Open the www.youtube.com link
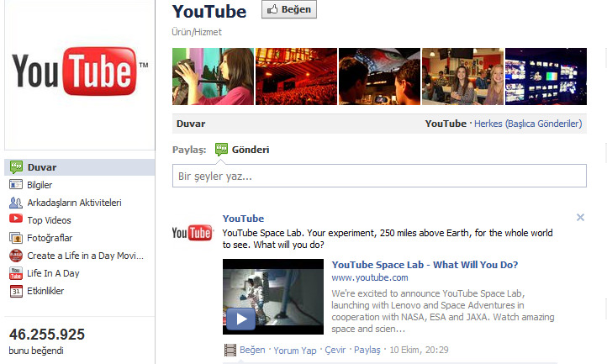This screenshot has width=607, height=364. click(369, 277)
